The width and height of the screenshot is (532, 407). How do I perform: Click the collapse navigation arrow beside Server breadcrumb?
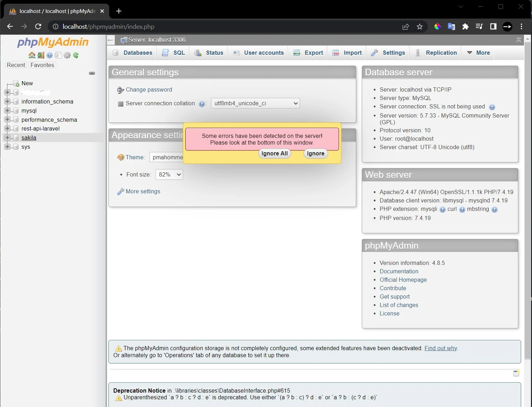(x=111, y=40)
